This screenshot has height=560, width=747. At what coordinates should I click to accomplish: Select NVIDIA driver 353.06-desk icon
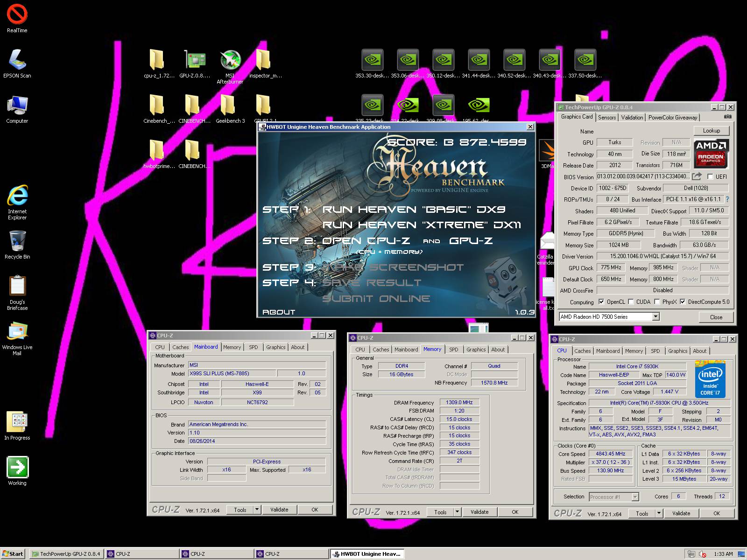[x=408, y=63]
